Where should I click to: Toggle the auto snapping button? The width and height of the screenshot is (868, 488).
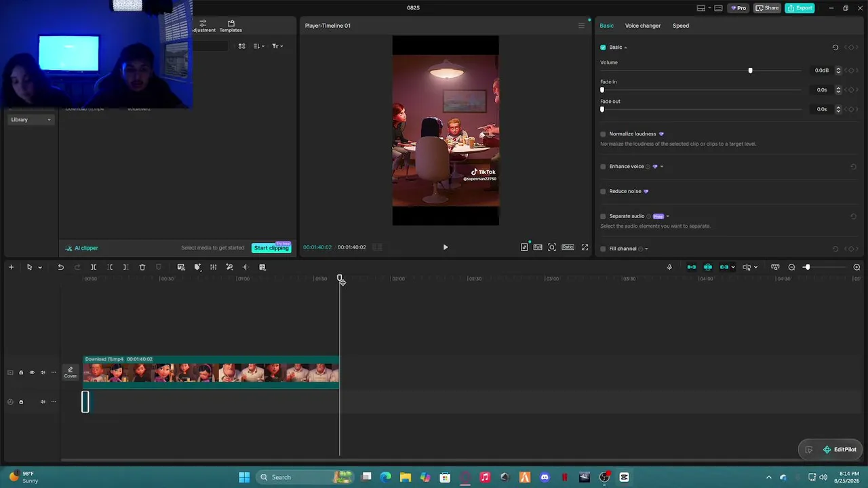coord(708,267)
